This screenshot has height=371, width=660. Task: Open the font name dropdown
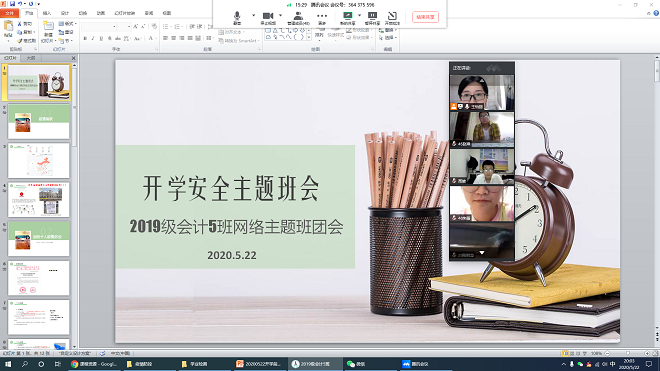99,27
